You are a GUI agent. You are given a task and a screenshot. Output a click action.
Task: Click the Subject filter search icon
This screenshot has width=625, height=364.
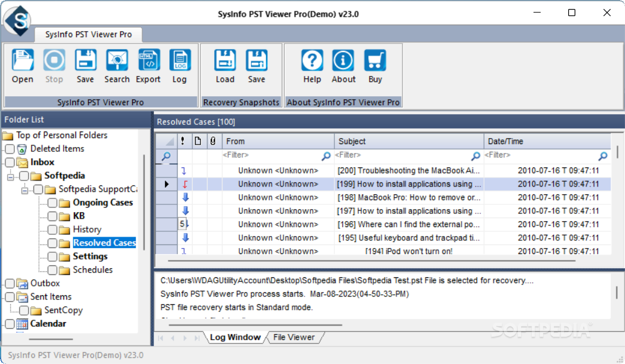click(x=475, y=156)
